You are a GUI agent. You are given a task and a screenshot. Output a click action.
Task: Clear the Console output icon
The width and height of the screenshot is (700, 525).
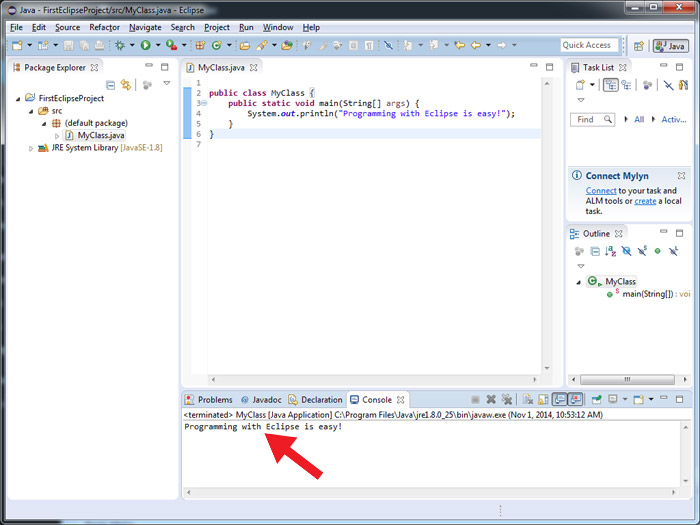528,399
